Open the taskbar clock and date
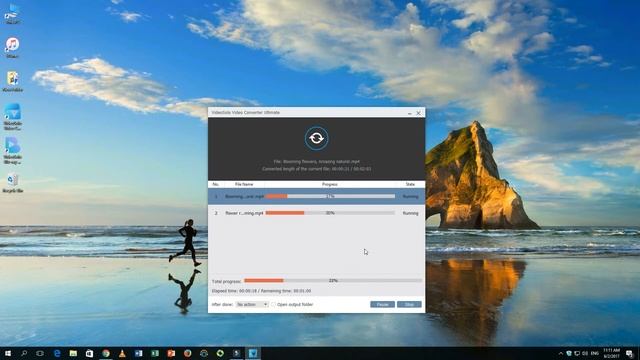Viewport: 640px width, 360px height. tap(611, 353)
